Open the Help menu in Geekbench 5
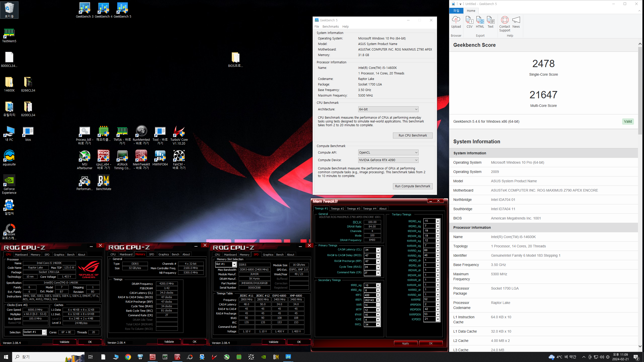This screenshot has width=644, height=362. pyautogui.click(x=345, y=26)
